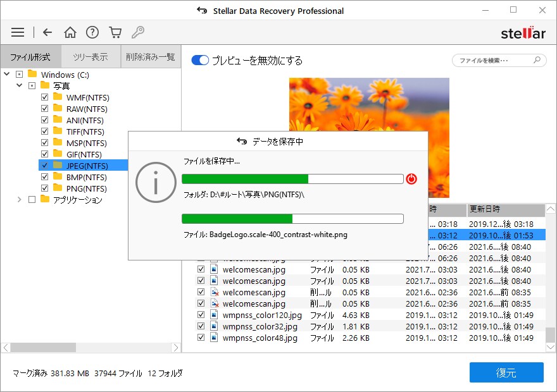Image resolution: width=557 pixels, height=392 pixels.
Task: Click the RAW(NTFS) folder icon
Action: tap(58, 108)
